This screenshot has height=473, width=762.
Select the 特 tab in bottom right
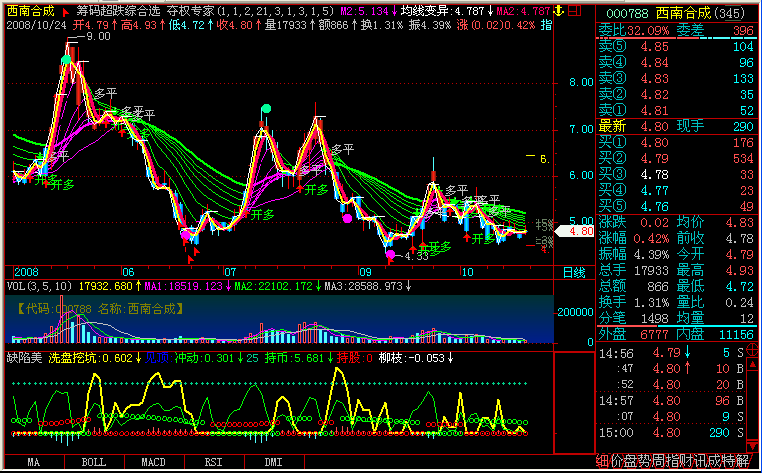click(729, 460)
